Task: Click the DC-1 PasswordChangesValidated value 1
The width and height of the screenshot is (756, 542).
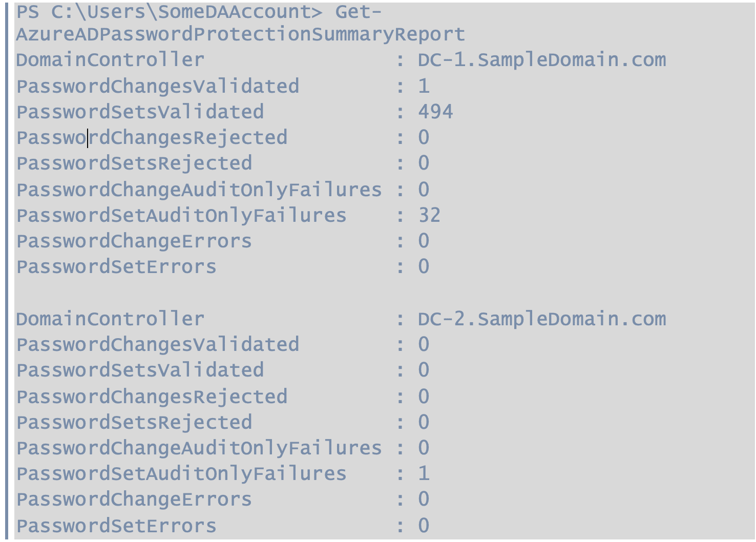Action: pyautogui.click(x=424, y=86)
